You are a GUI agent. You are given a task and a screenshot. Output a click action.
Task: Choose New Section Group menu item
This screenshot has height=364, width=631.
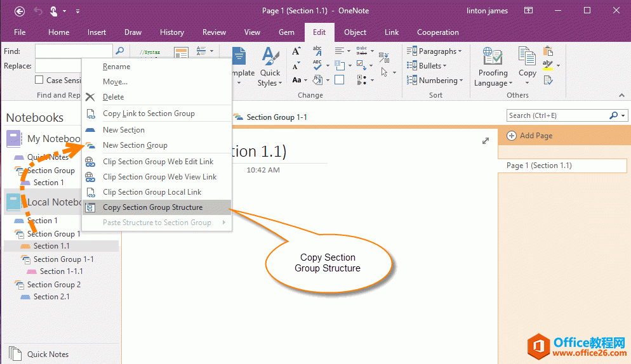click(x=157, y=145)
